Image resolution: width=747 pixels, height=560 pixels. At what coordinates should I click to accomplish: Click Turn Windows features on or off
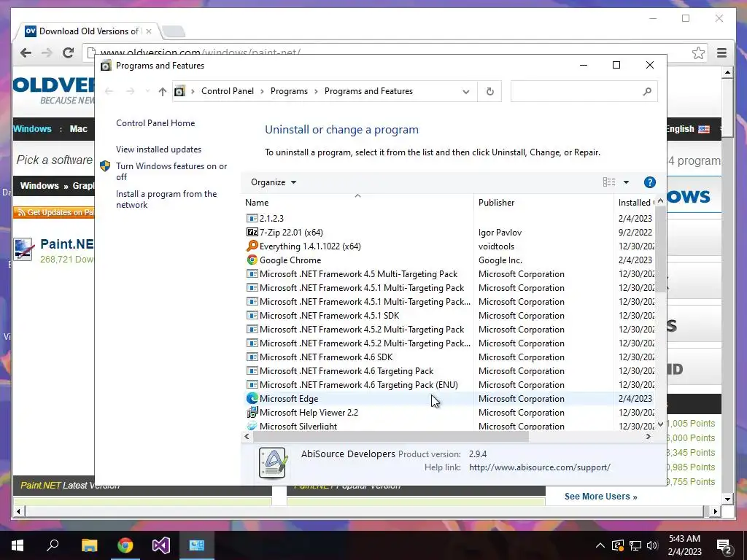click(171, 171)
